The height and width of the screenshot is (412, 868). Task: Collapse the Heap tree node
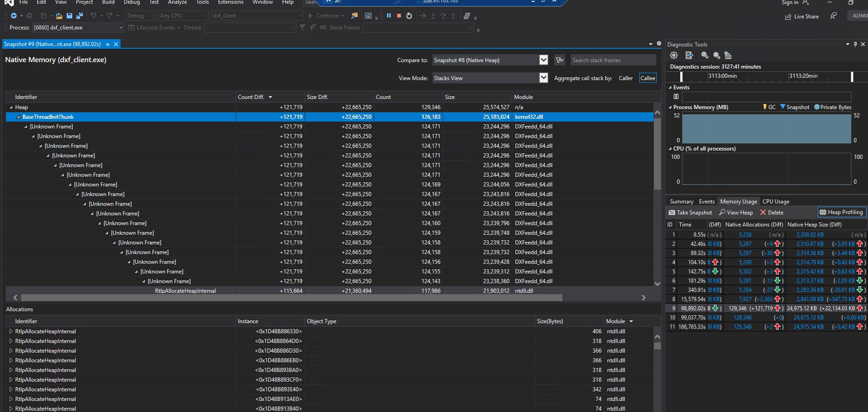pyautogui.click(x=11, y=107)
